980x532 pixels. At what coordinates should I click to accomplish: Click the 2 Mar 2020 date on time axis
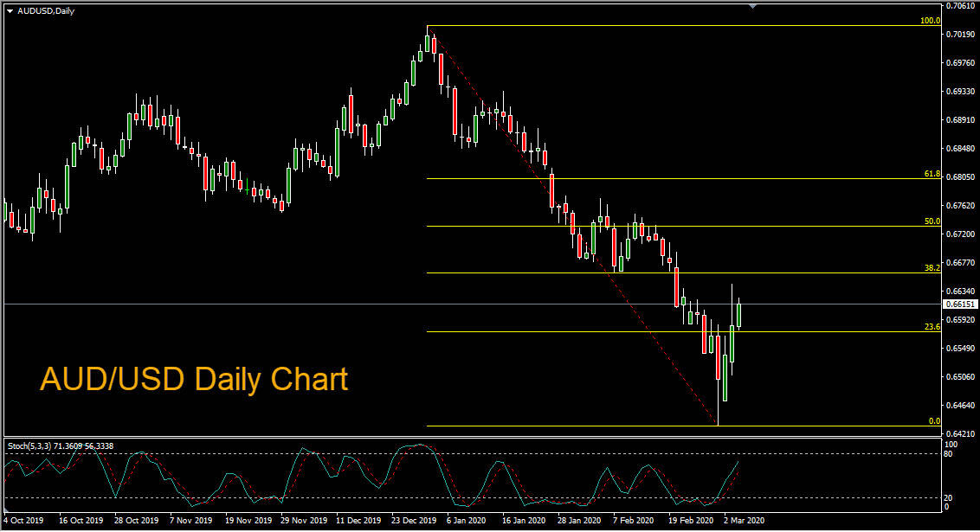744,520
